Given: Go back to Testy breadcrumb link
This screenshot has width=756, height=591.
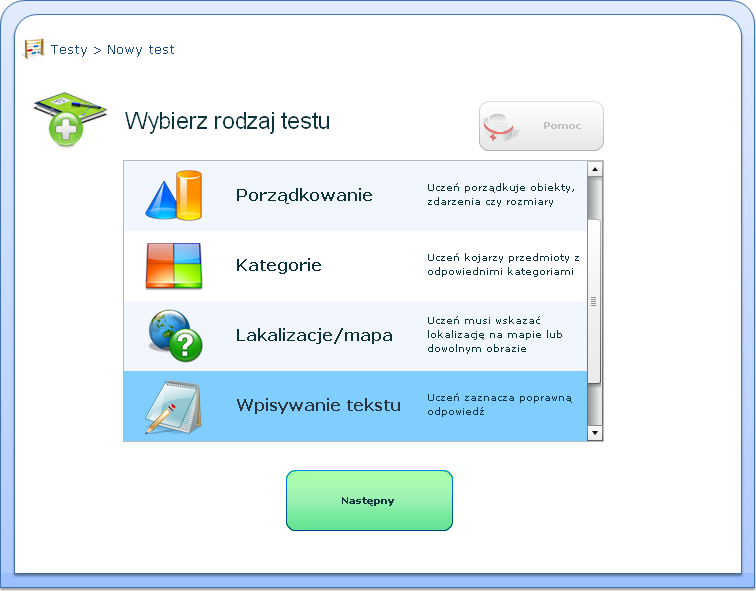Looking at the screenshot, I should coord(69,50).
